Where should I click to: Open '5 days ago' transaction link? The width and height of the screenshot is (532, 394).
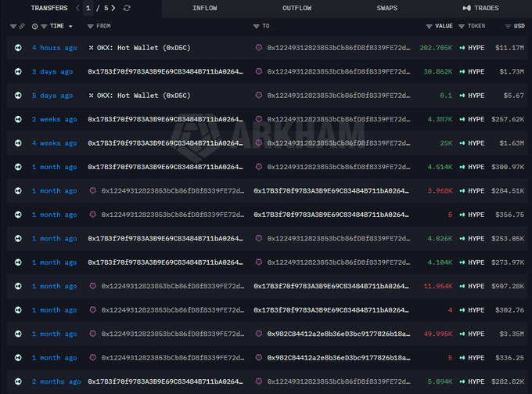pos(52,96)
